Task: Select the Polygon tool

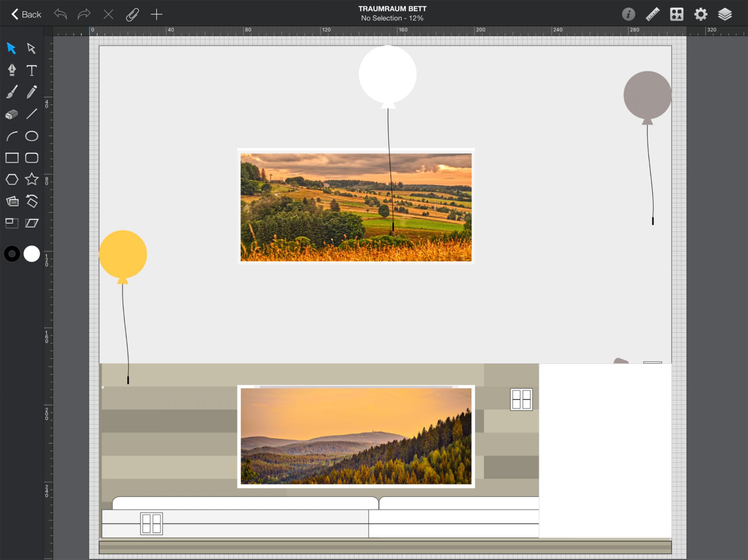Action: 12,179
